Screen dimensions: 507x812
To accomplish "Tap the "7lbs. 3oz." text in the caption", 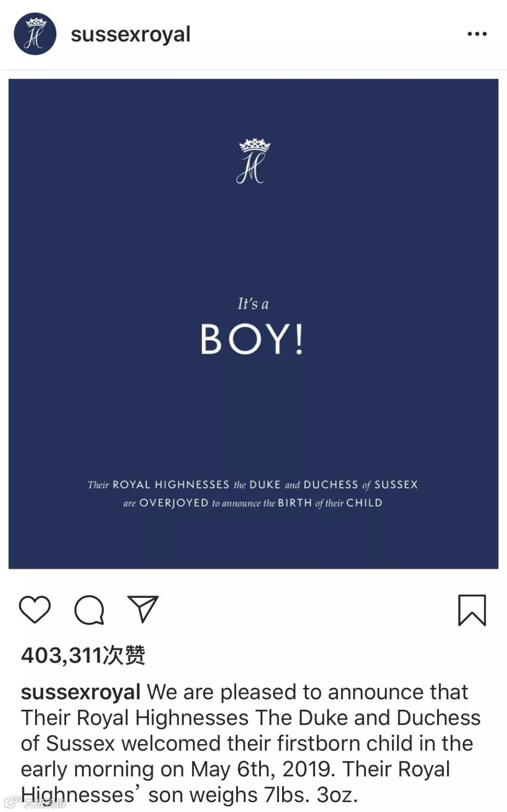I will [311, 795].
